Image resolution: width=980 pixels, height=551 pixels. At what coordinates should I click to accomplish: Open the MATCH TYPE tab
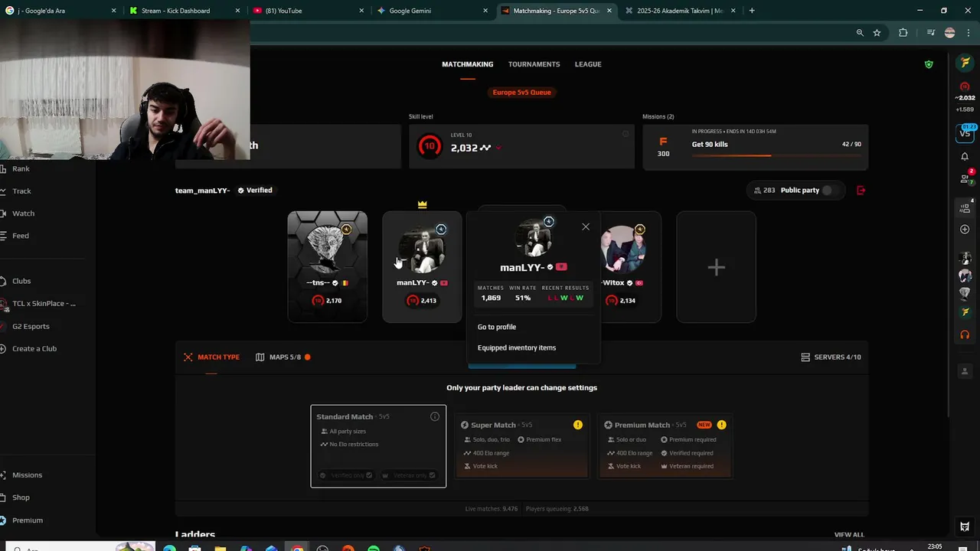coord(211,357)
